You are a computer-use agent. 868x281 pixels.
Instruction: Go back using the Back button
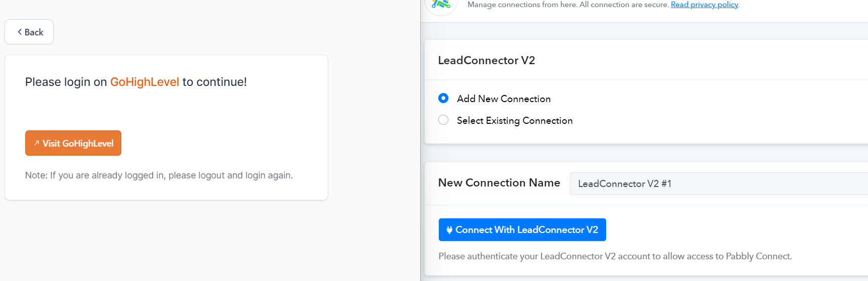coord(29,32)
